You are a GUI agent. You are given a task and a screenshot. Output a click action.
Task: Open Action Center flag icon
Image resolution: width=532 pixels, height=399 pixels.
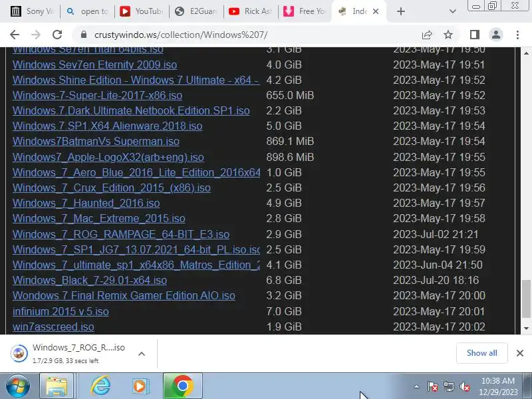click(x=433, y=386)
